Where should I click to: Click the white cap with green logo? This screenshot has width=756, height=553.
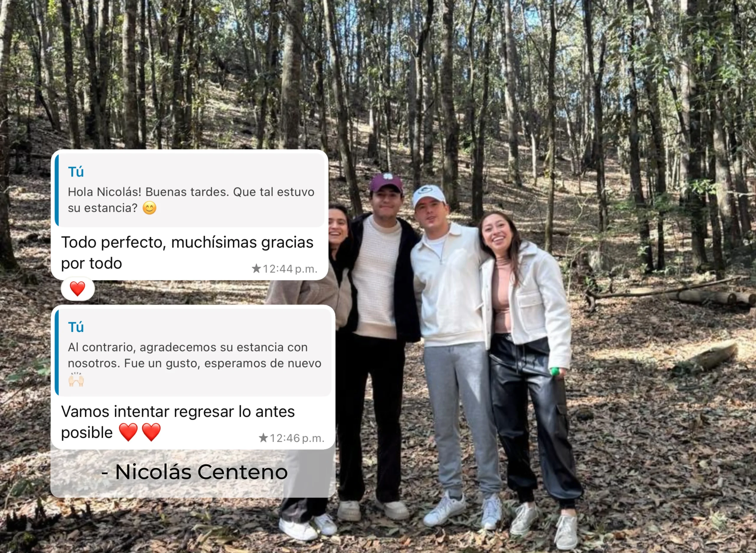[428, 195]
